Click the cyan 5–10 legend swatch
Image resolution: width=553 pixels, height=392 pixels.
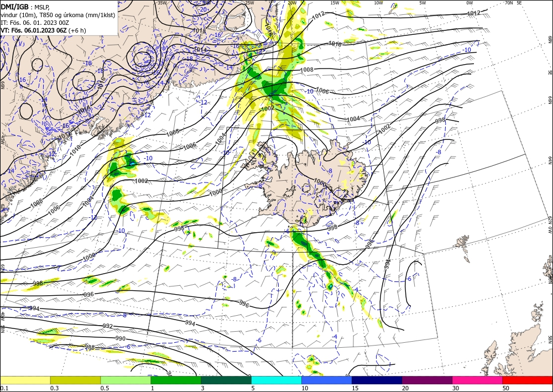[276, 380]
